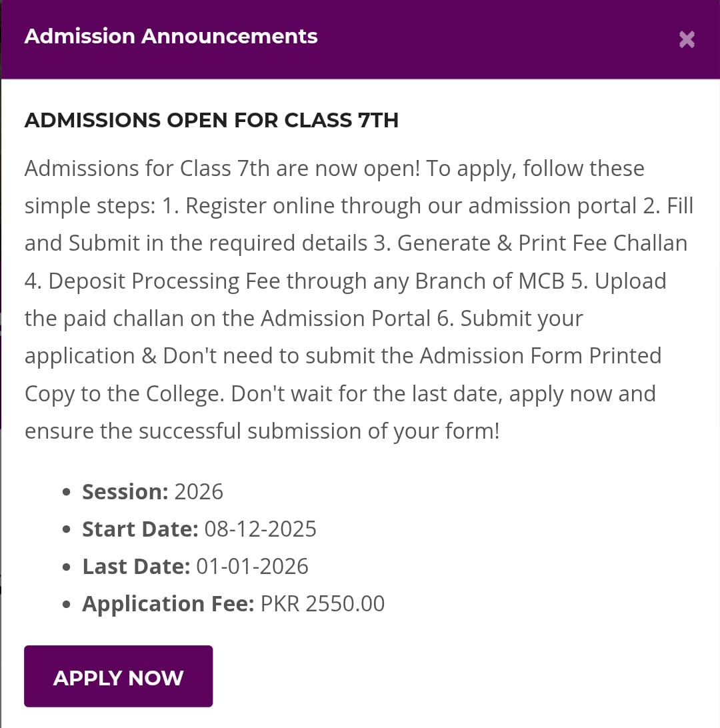Click the Application Fee label
The height and width of the screenshot is (728, 720).
pos(168,604)
